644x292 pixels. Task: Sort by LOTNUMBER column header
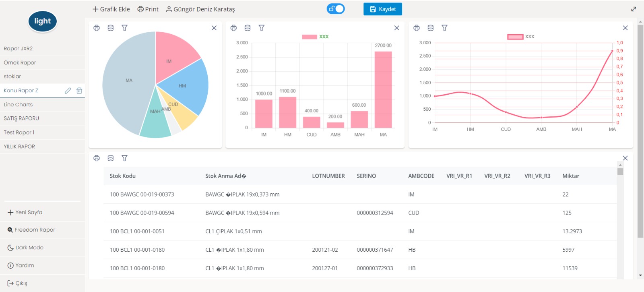[328, 176]
